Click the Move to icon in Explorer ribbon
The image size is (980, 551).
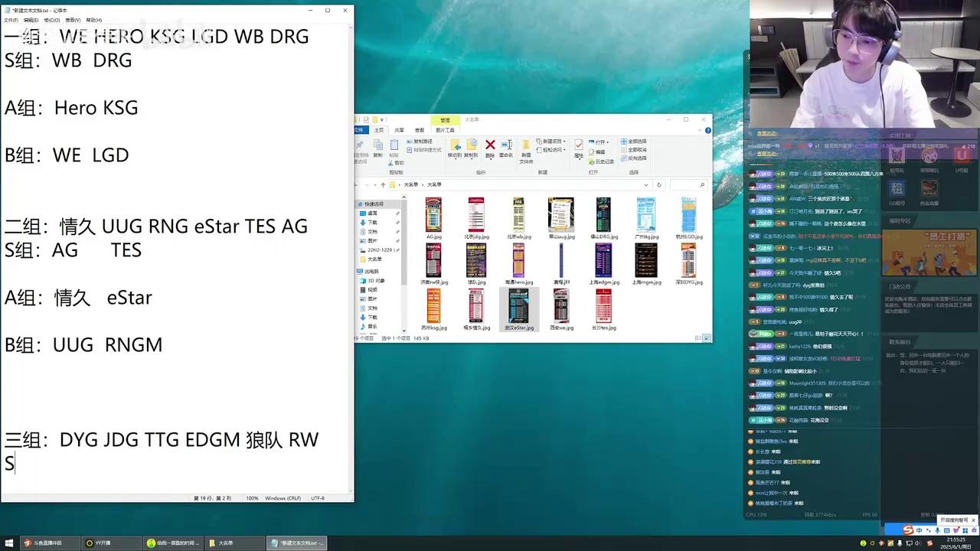point(455,145)
